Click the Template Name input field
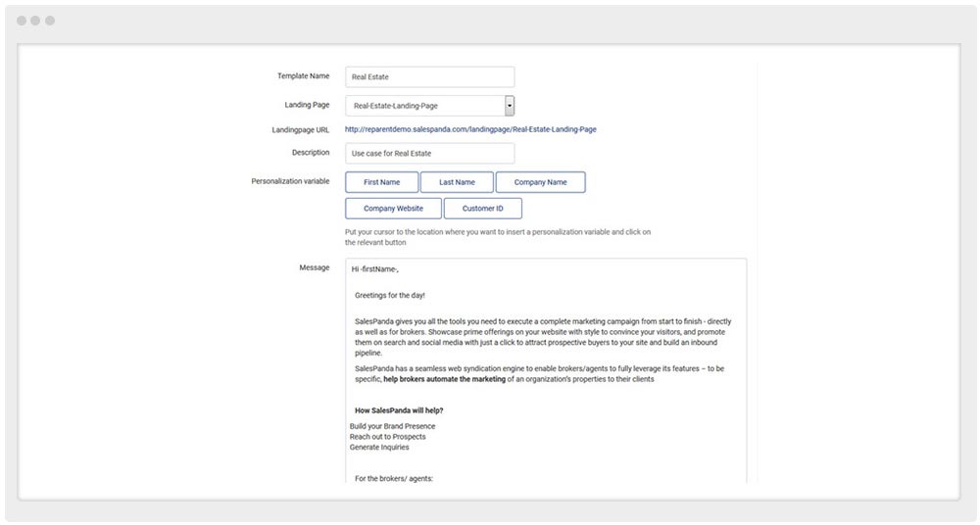Screen dimensions: 980x525 pos(430,76)
